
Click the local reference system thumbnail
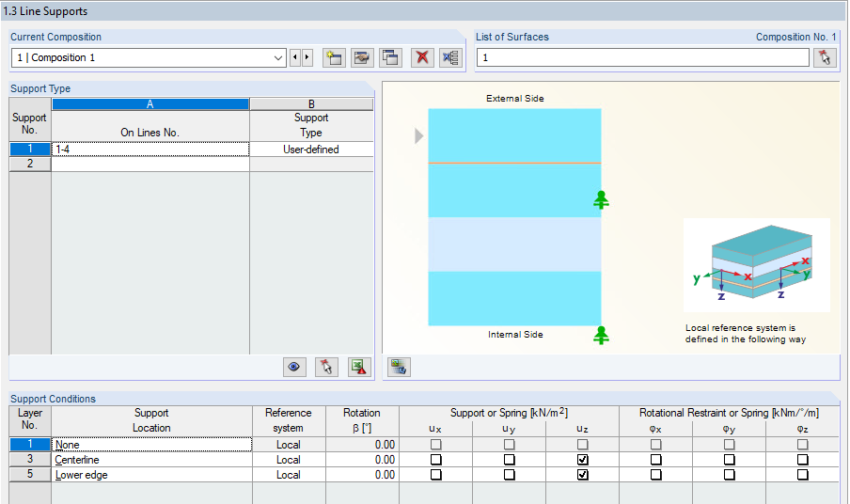(x=757, y=265)
